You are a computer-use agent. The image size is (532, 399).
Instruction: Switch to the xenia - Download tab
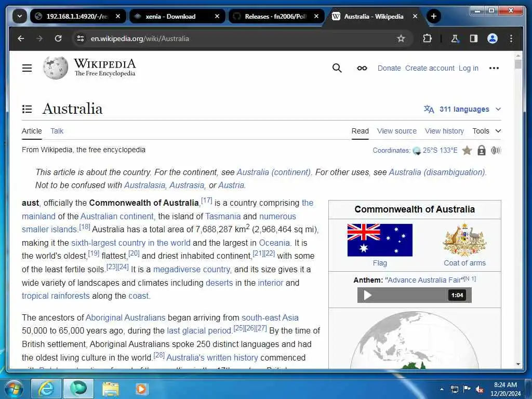(177, 16)
